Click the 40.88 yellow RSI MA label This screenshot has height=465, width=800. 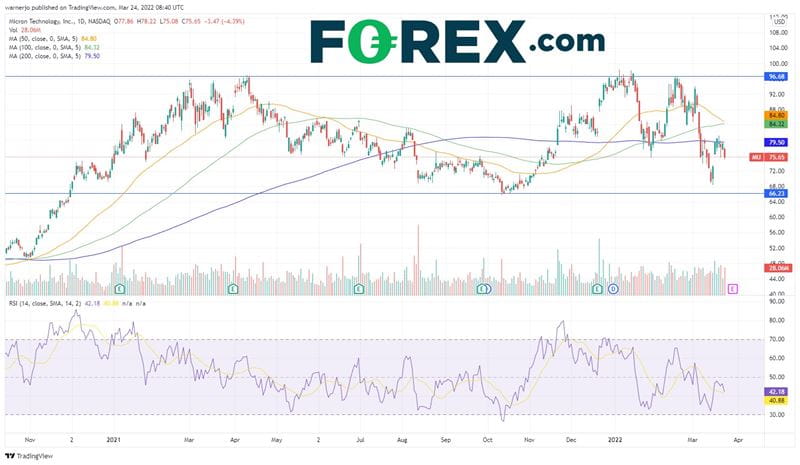coord(776,401)
